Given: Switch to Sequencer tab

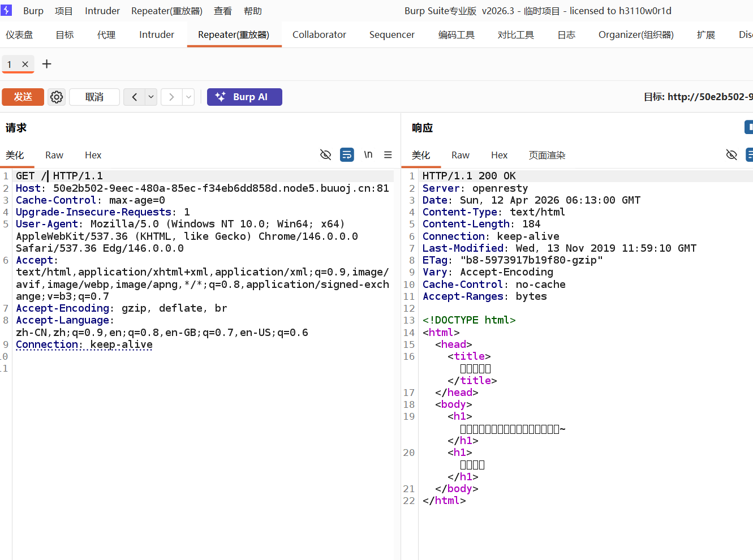Looking at the screenshot, I should 392,35.
